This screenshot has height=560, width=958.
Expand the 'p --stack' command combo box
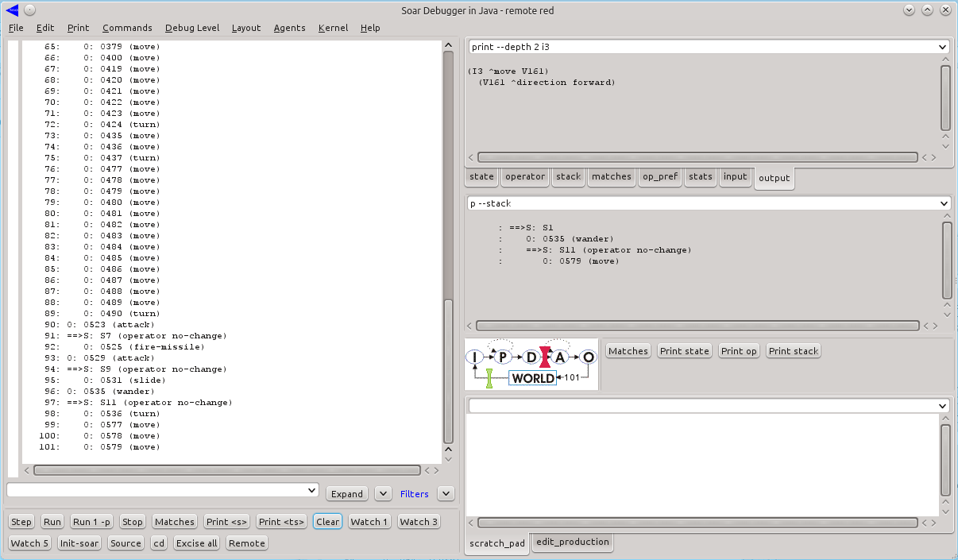pos(943,203)
